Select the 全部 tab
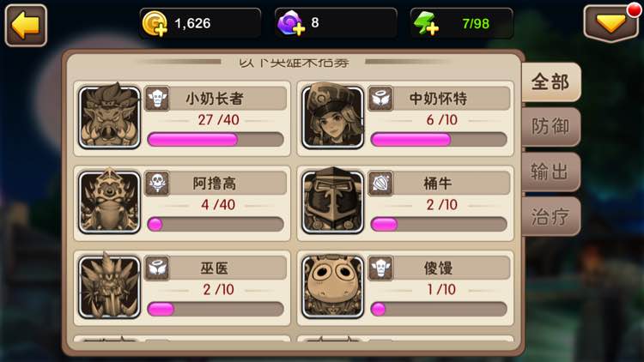The width and height of the screenshot is (644, 362). point(550,82)
